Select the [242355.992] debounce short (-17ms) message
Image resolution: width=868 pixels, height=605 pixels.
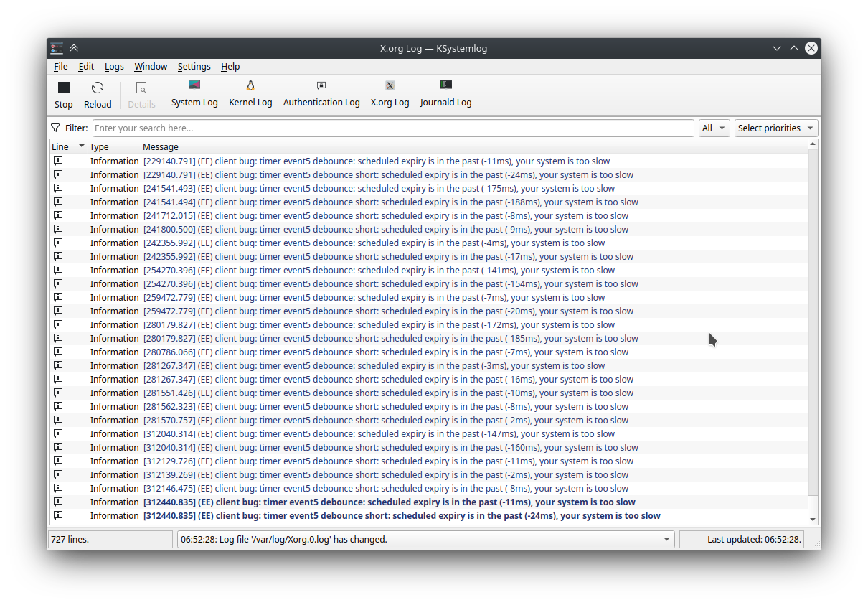click(388, 256)
